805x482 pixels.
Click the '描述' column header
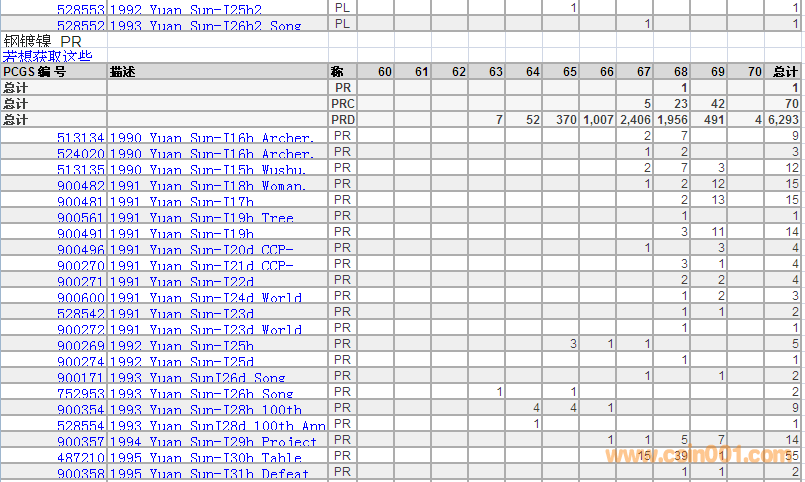123,72
